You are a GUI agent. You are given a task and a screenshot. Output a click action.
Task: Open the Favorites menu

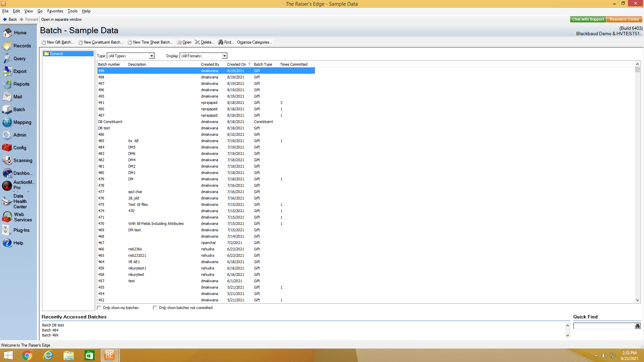[55, 11]
